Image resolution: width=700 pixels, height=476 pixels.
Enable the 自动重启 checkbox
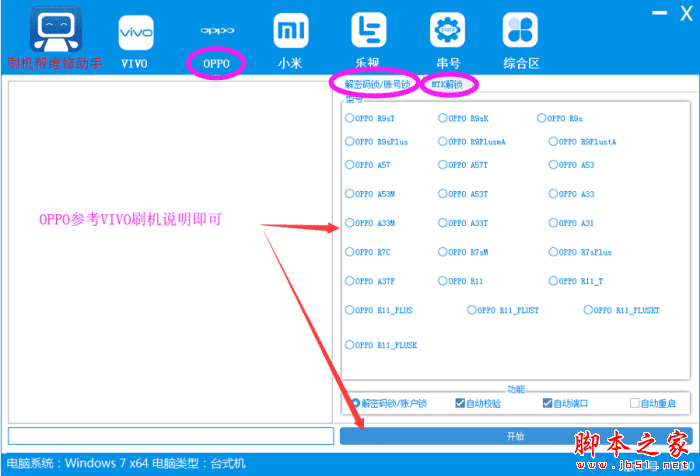click(x=634, y=403)
